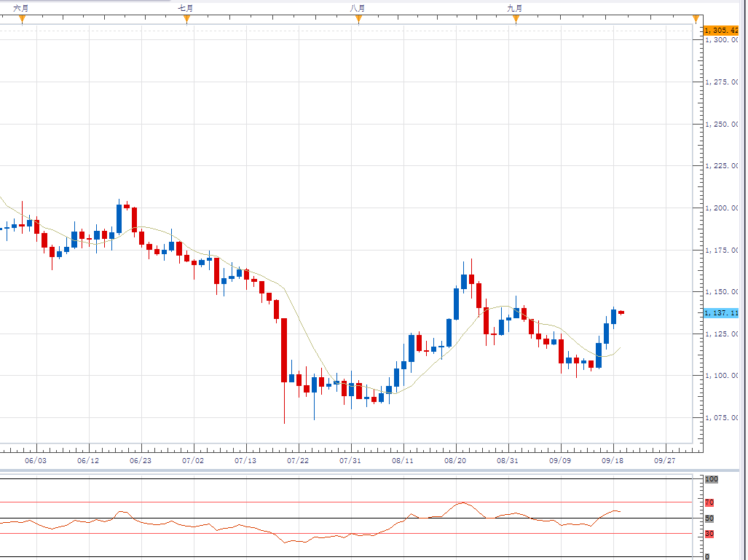Click the red RSI 30 level label
Screen dimensions: 748x560
(709, 534)
